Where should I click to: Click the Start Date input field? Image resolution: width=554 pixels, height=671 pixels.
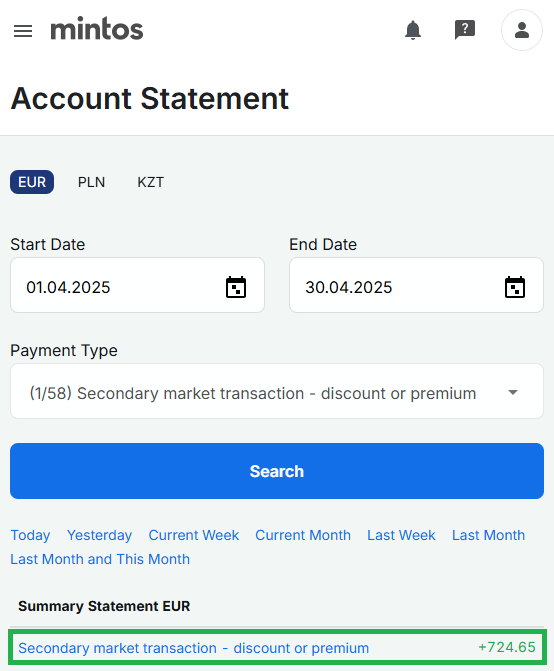coord(137,285)
